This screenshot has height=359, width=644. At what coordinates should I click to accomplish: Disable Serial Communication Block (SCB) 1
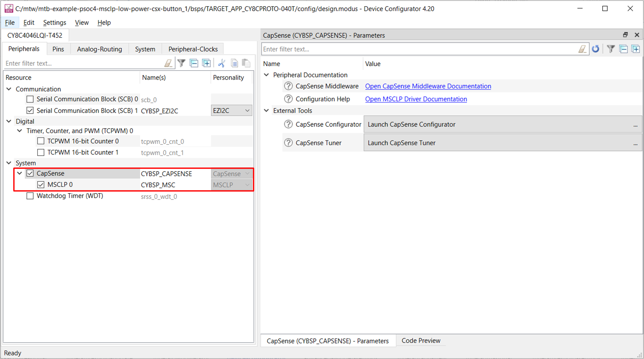click(x=30, y=110)
